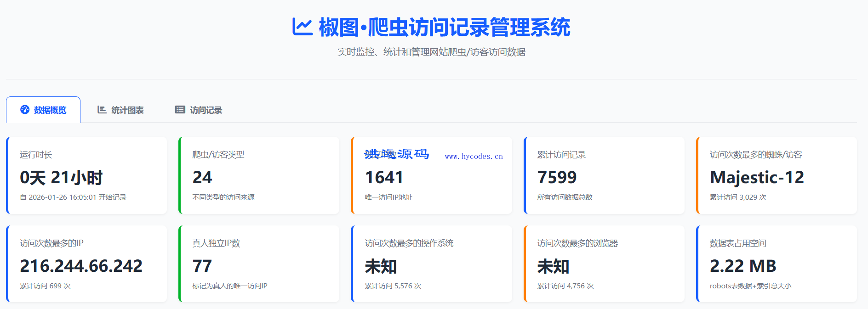Viewport: 868px width, 309px height.
Task: Click the value 1641 unique IP count
Action: [384, 177]
